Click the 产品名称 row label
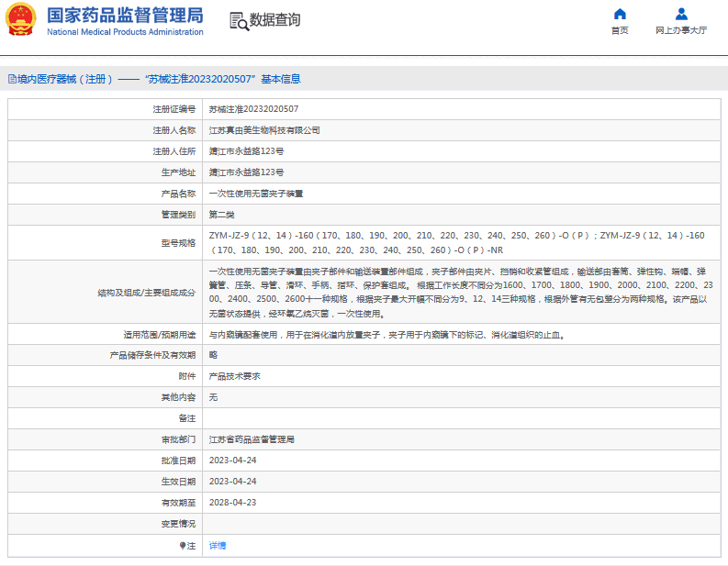Image resolution: width=728 pixels, height=566 pixels. tap(178, 194)
